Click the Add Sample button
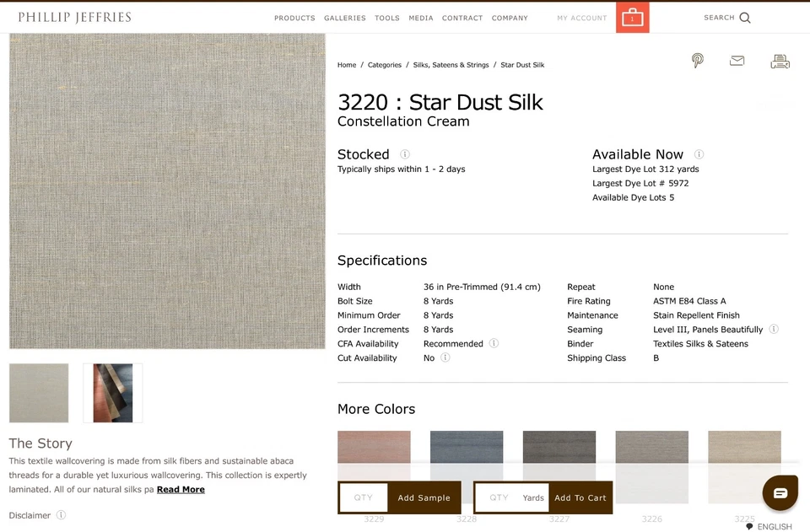This screenshot has width=810, height=532. point(424,497)
